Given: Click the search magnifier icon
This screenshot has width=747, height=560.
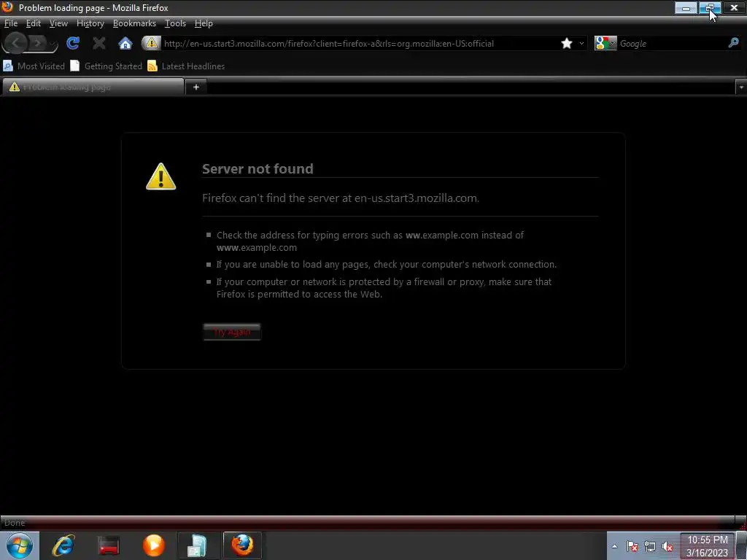Looking at the screenshot, I should 734,43.
